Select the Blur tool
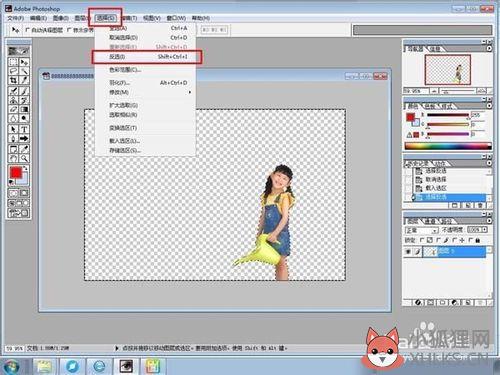This screenshot has width=500, height=375. (x=13, y=118)
